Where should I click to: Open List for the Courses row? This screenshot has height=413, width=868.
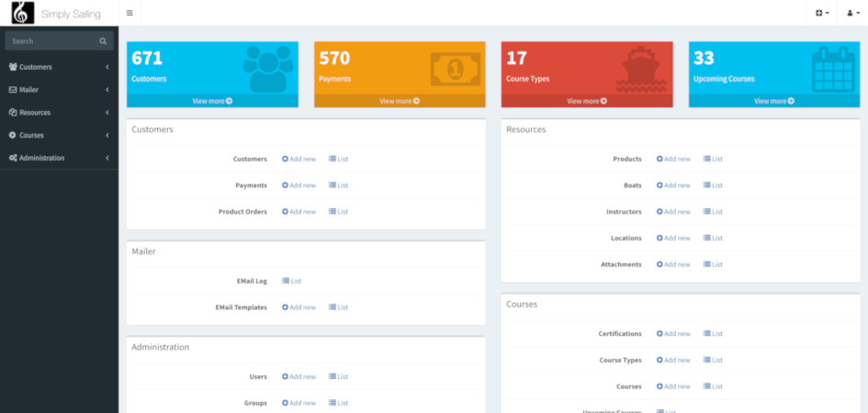pyautogui.click(x=713, y=386)
